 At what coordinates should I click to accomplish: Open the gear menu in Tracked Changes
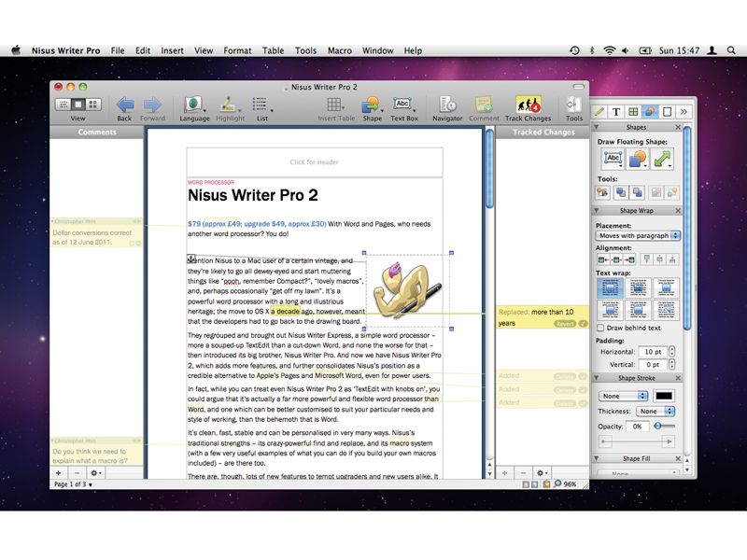542,473
